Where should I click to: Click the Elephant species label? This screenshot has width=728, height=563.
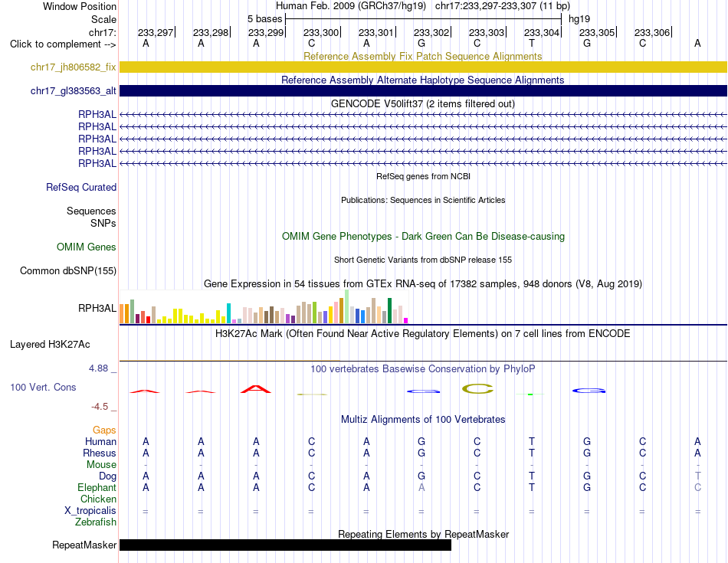tap(97, 488)
